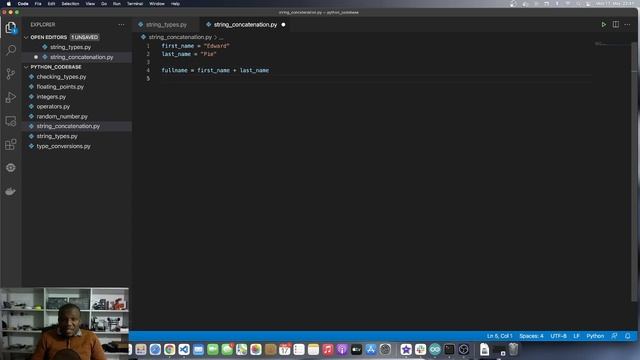Open Podcasts from the dock

coord(342,349)
